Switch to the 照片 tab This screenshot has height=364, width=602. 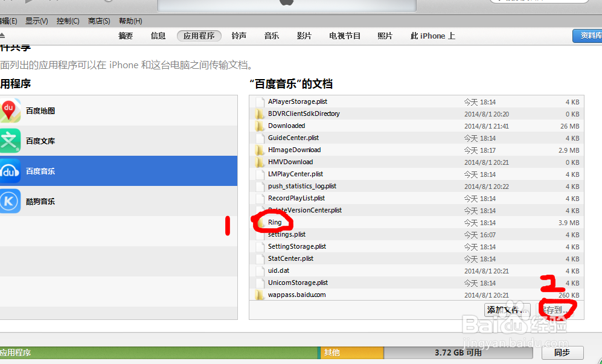(x=385, y=36)
